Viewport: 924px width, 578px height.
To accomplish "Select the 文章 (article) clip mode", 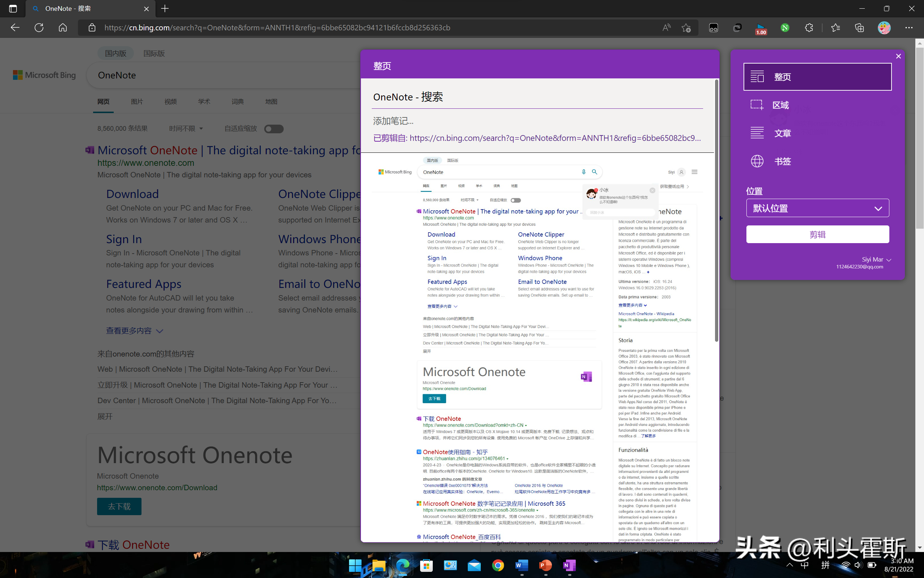I will (x=818, y=133).
